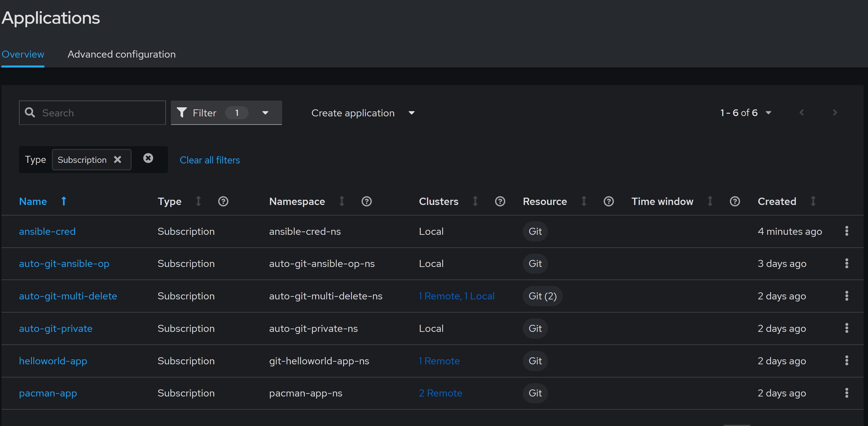Open the 1 - 6 of 6 pagination menu
The image size is (868, 426).
[x=745, y=113]
